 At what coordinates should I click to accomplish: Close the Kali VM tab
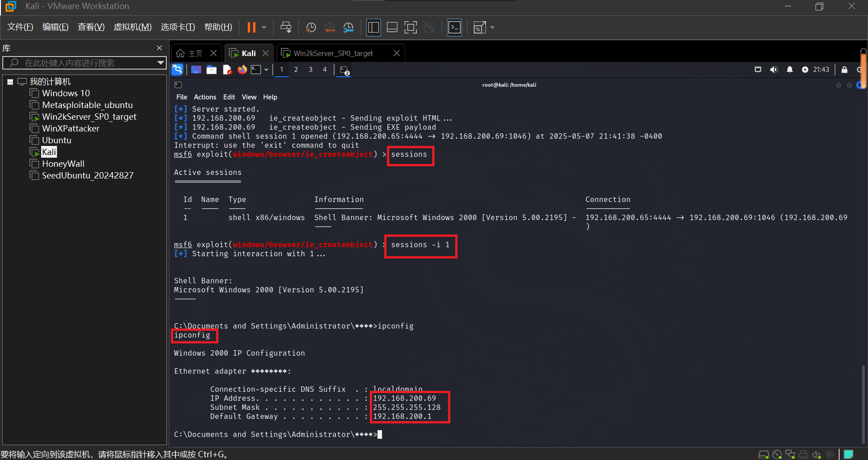coord(266,53)
